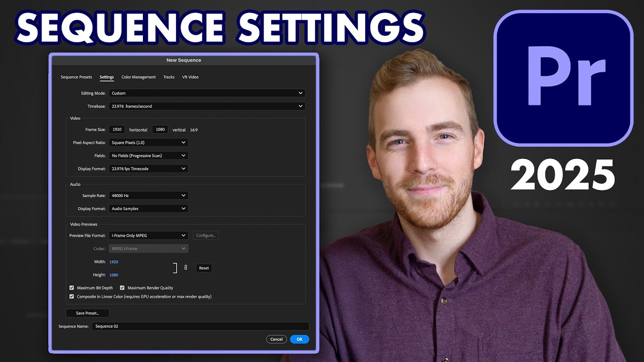This screenshot has width=644, height=362.
Task: Toggle the Maximum Bit Depth checkbox
Action: coord(71,288)
